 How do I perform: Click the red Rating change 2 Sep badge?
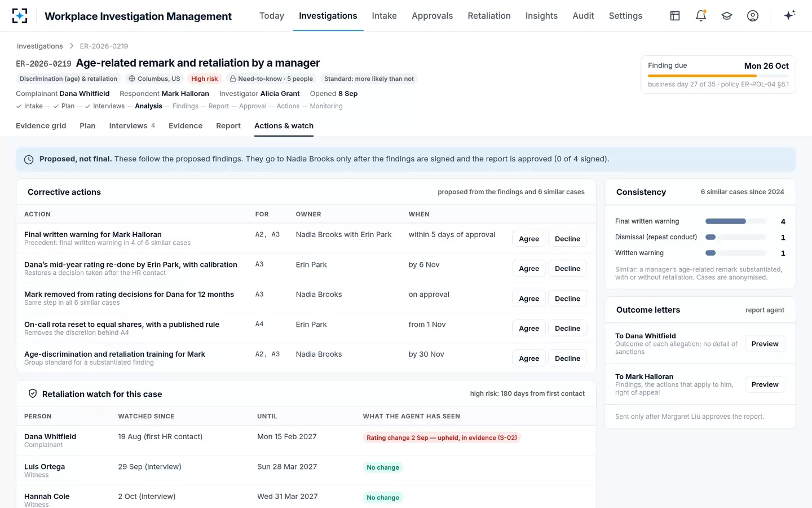tap(442, 437)
